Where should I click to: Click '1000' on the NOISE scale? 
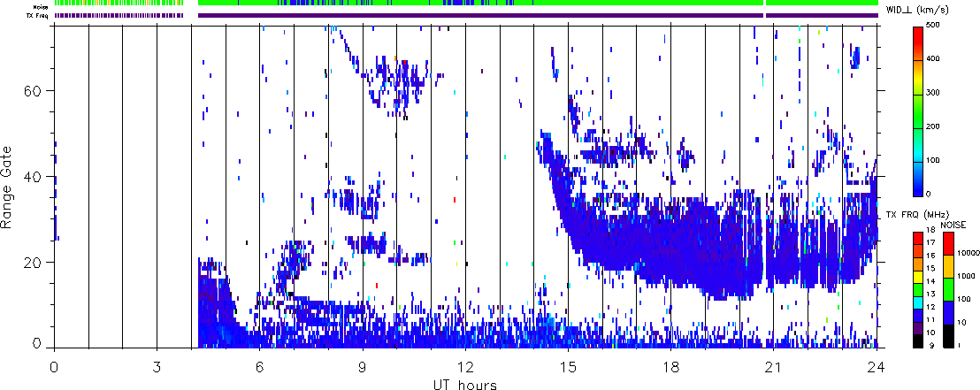pos(964,276)
